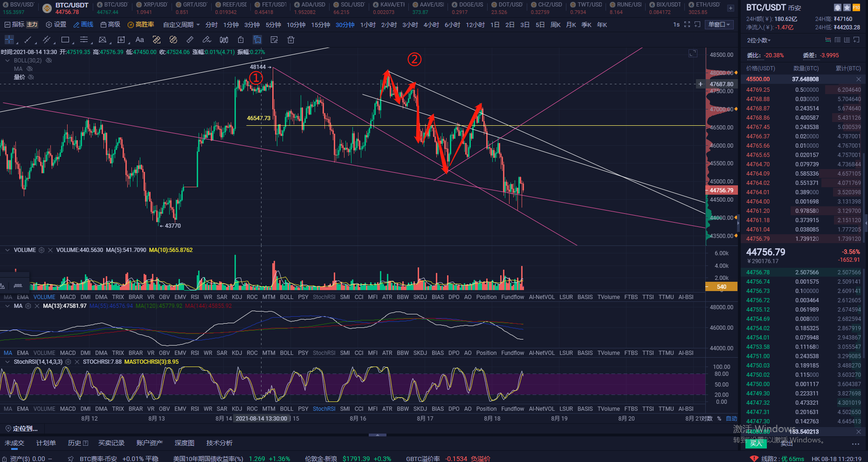Click the 2021-08-14 13:30:00 timeline marker
The width and height of the screenshot is (868, 462).
tap(262, 419)
